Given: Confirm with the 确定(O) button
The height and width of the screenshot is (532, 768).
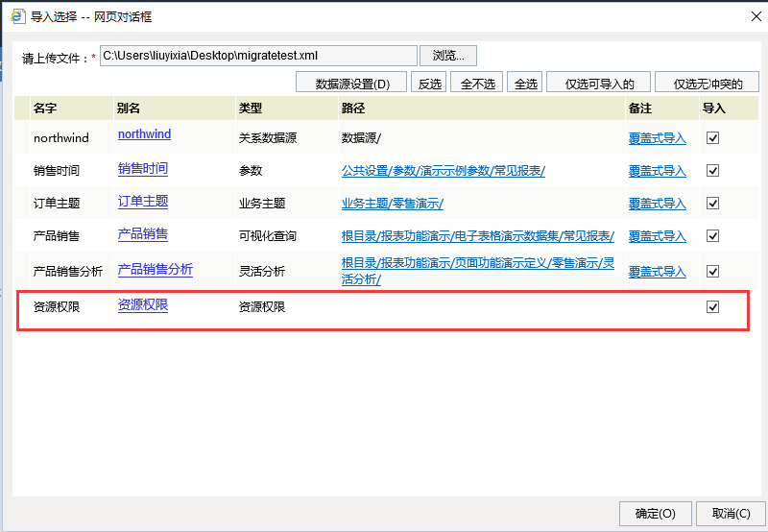Looking at the screenshot, I should pos(656,514).
